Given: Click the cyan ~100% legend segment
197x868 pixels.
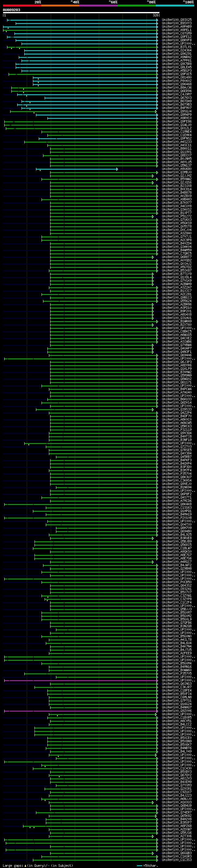Looking at the screenshot, I should pos(175,6).
